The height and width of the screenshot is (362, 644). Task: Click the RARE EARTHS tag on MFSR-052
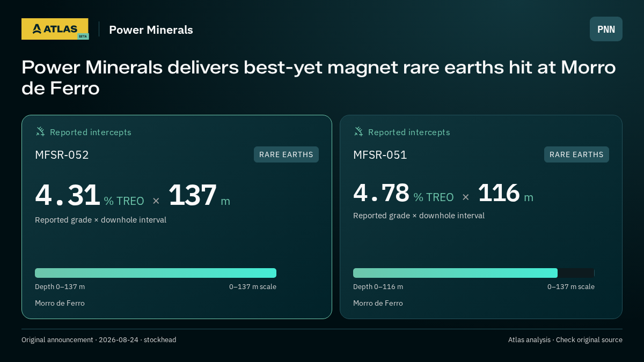click(286, 154)
